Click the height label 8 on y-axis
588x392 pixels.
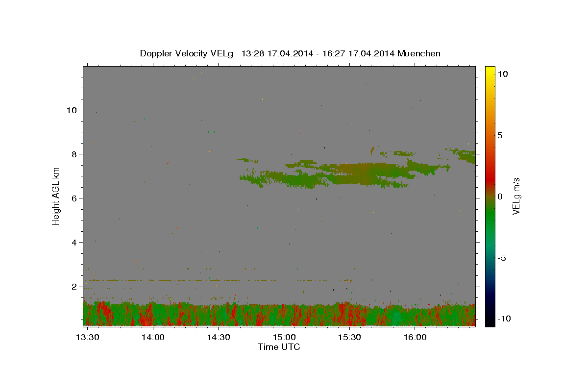(x=74, y=154)
